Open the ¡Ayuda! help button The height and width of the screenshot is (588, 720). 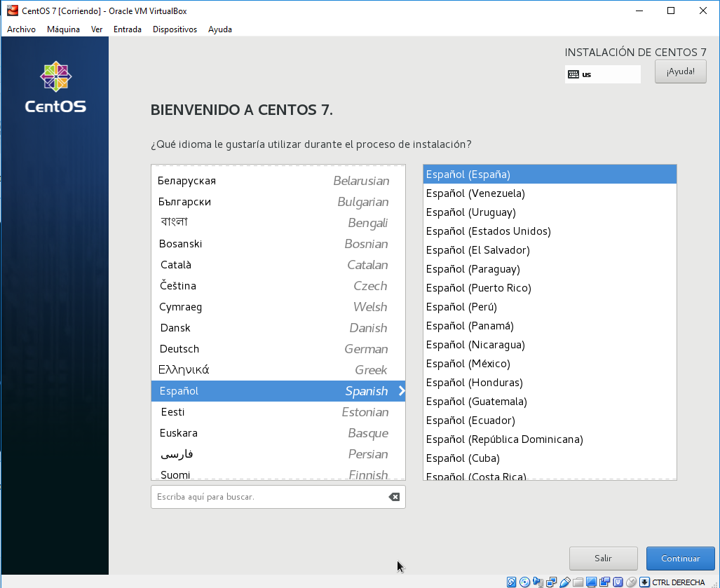pos(680,71)
